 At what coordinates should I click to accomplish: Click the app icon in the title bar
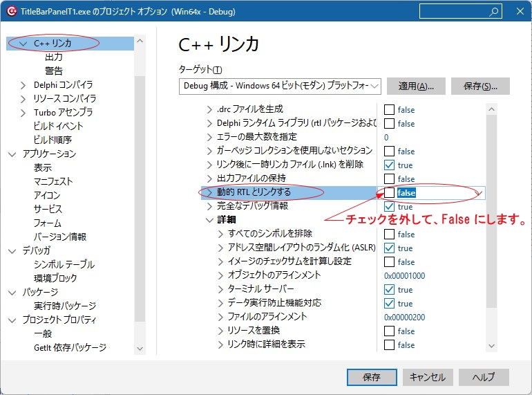(x=11, y=12)
